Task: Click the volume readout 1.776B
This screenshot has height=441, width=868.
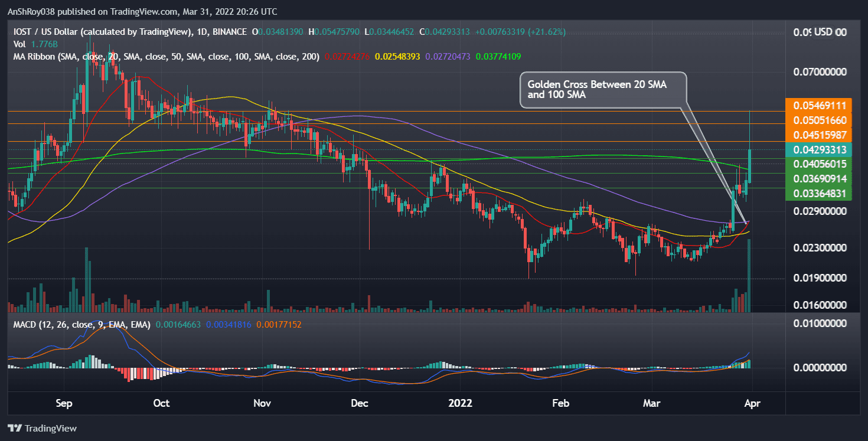Action: point(45,44)
